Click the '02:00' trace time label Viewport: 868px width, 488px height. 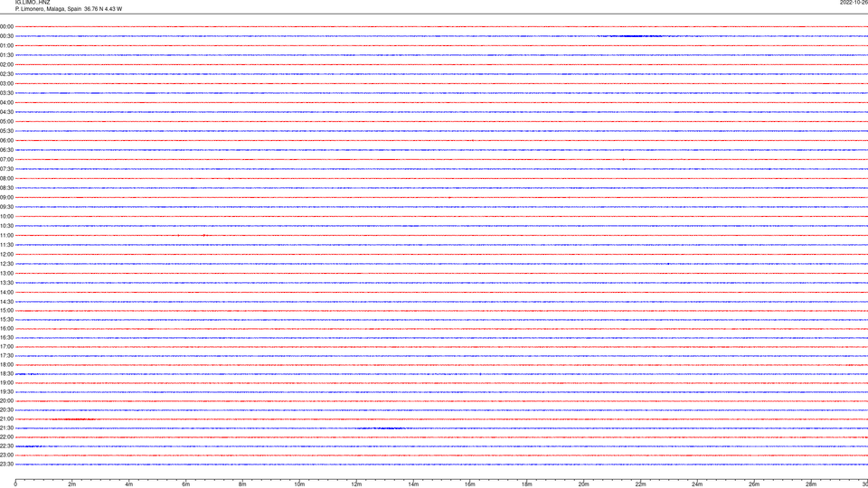tap(6, 65)
